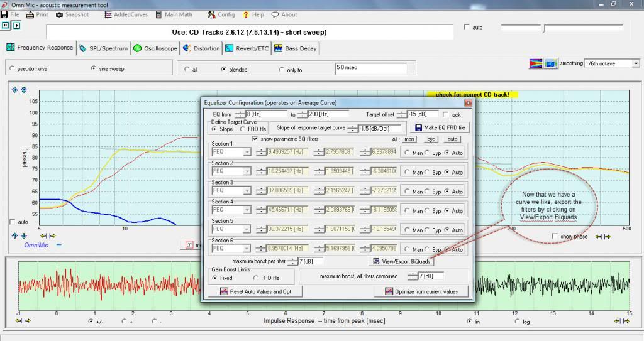The image size is (644, 341).
Task: Select the sine sweep radio button
Action: point(93,68)
